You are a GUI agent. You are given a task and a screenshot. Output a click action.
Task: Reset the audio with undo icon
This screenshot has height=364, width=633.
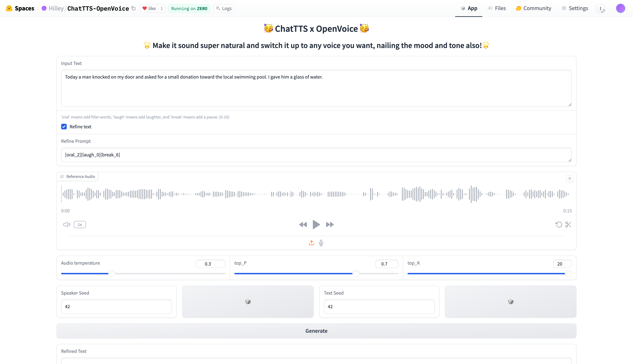[x=559, y=225]
